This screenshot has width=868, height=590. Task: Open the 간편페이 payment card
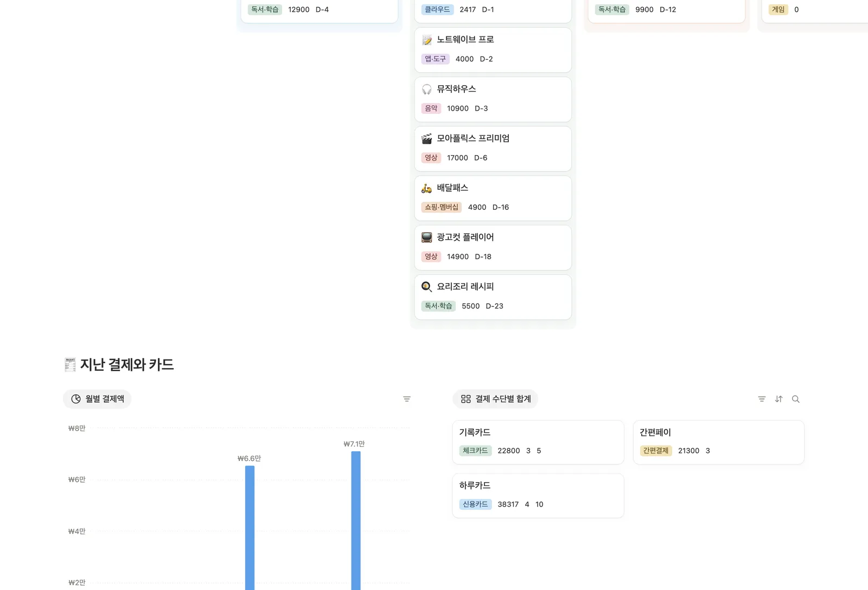tap(719, 442)
